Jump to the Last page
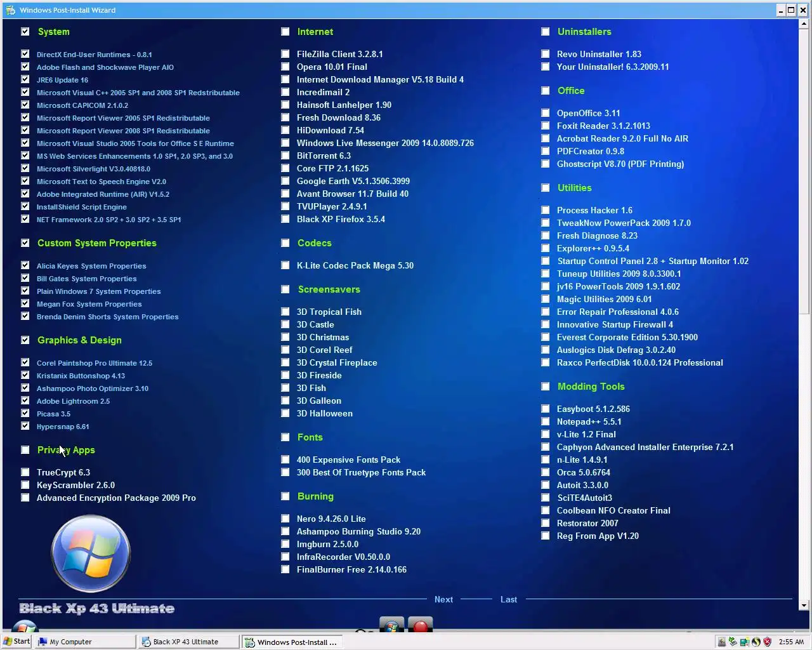The height and width of the screenshot is (650, 812). coord(508,599)
